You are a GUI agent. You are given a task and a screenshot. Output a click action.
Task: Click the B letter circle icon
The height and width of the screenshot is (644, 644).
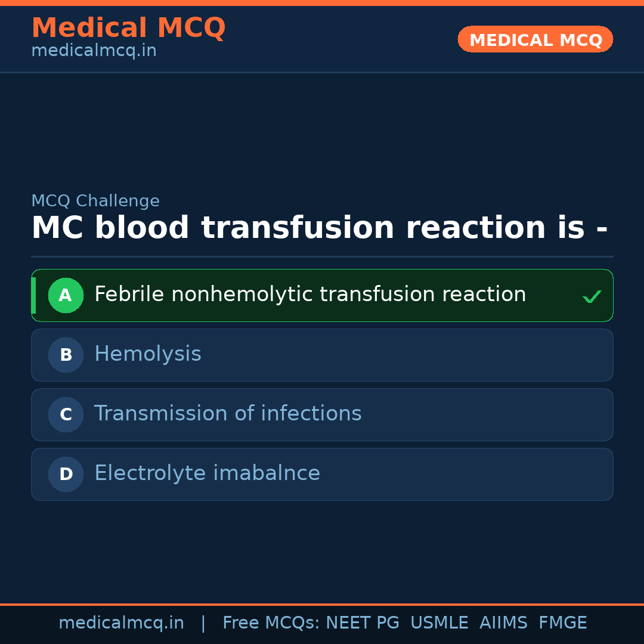[x=66, y=355]
